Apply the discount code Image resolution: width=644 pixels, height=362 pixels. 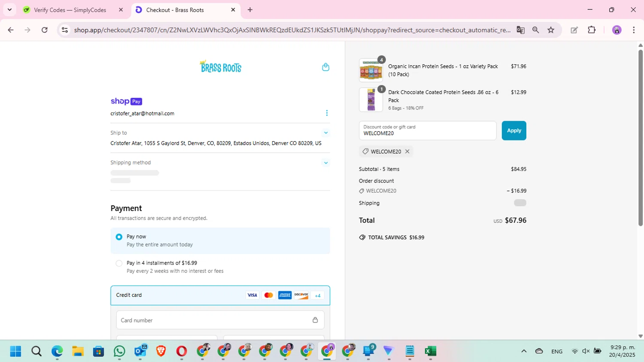pyautogui.click(x=514, y=131)
